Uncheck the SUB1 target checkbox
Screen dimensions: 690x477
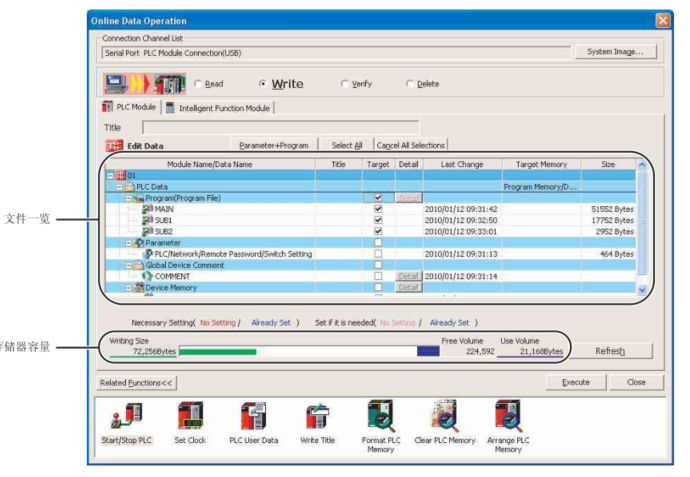tap(378, 220)
